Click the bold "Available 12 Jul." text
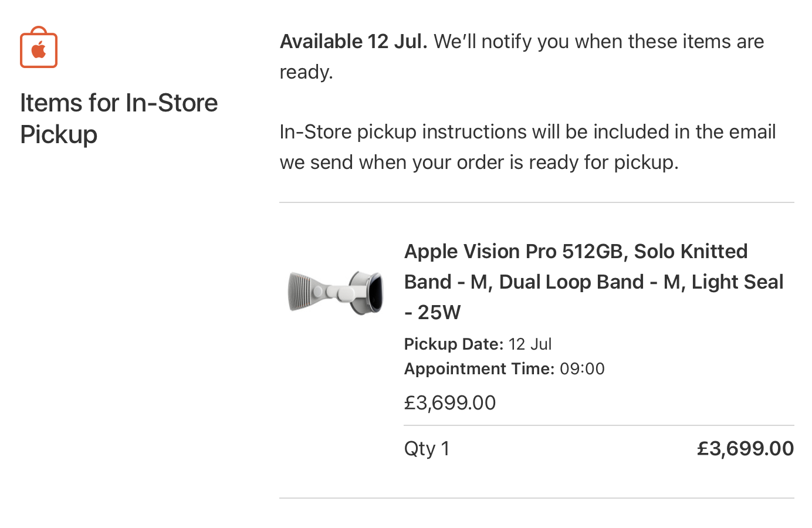Viewport: 812px width, 528px height. 353,42
